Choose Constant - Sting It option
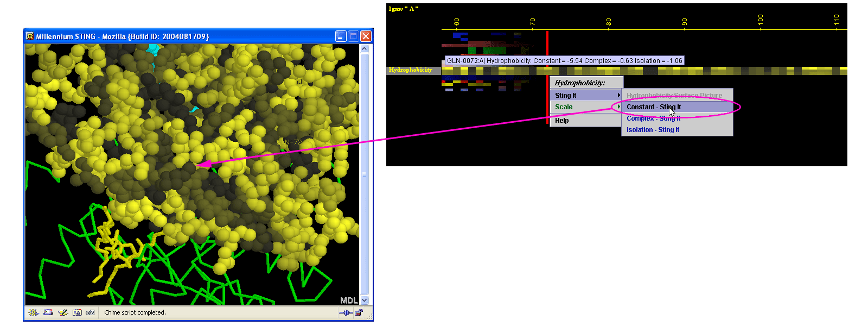868x326 pixels. coord(677,107)
